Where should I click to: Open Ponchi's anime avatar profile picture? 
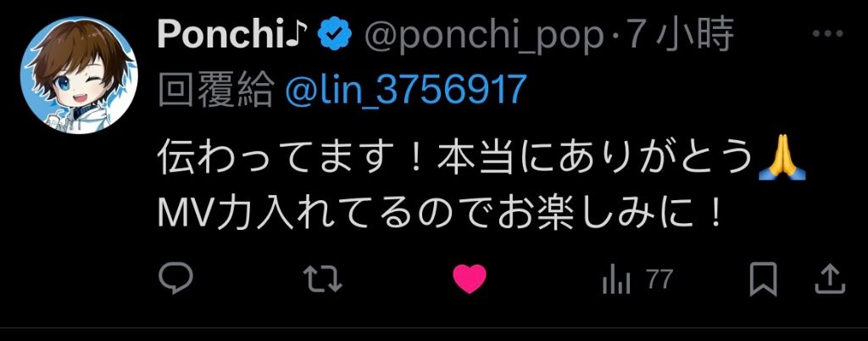tap(77, 75)
